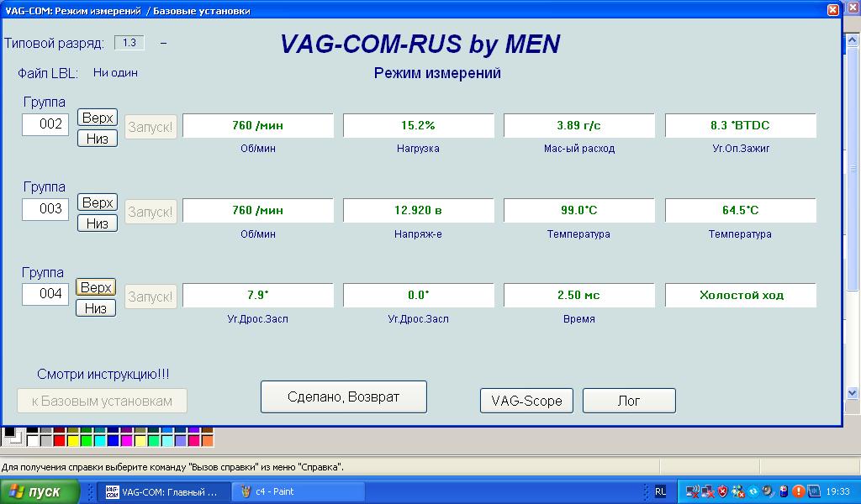This screenshot has width=861, height=504.
Task: Click Верх button for group 003
Action: pos(98,203)
